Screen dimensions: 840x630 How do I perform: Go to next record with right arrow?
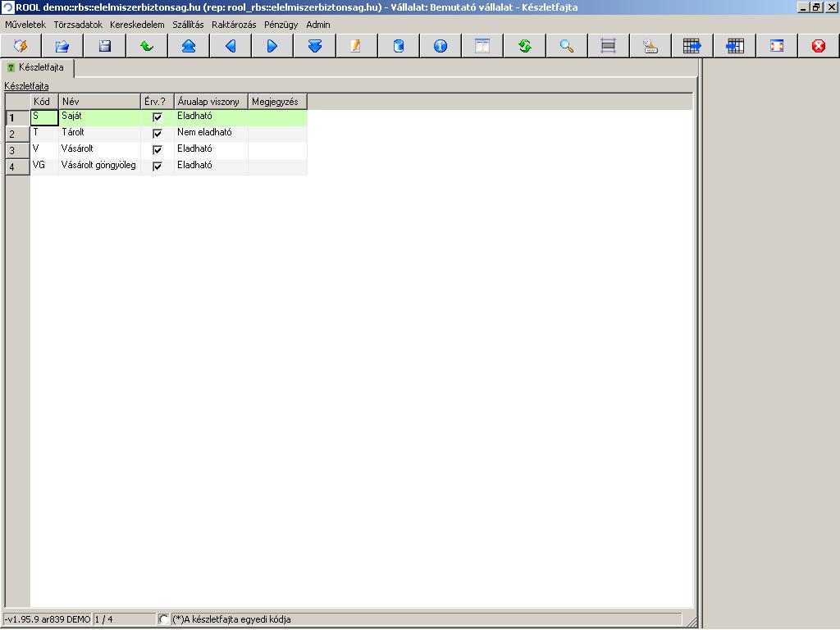click(x=272, y=46)
